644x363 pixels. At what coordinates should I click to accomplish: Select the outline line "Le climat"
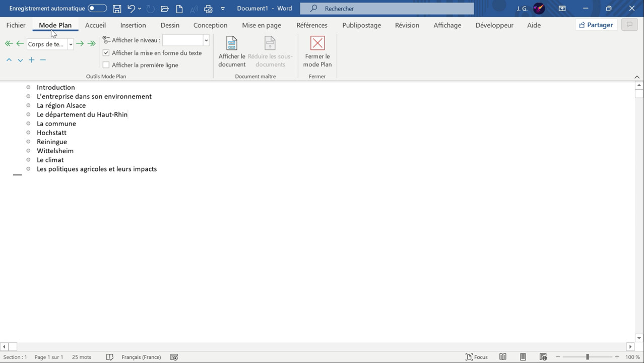pos(50,160)
